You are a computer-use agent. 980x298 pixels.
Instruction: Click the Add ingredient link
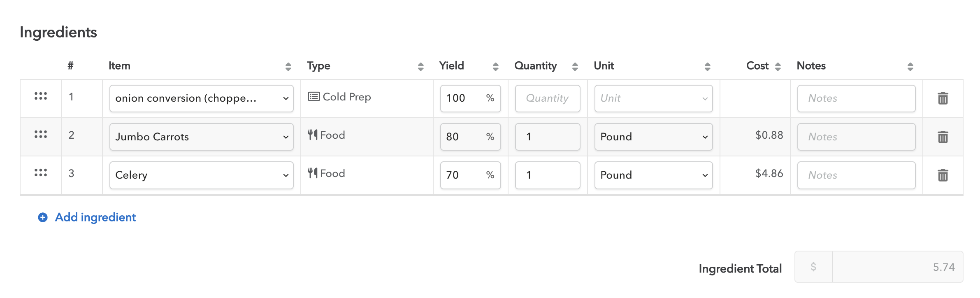(x=95, y=217)
